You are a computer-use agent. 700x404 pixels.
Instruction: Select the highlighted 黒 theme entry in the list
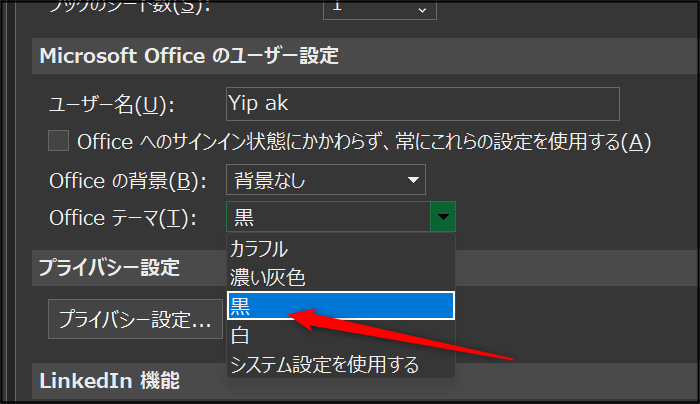point(341,306)
